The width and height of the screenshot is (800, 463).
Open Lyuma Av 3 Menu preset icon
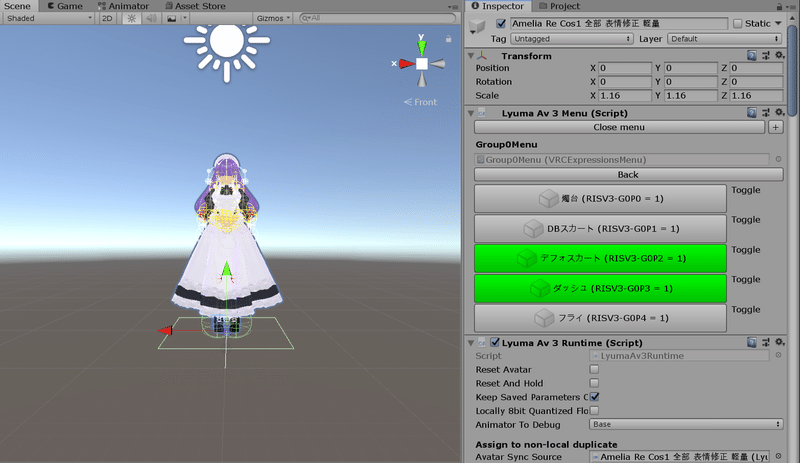[766, 113]
